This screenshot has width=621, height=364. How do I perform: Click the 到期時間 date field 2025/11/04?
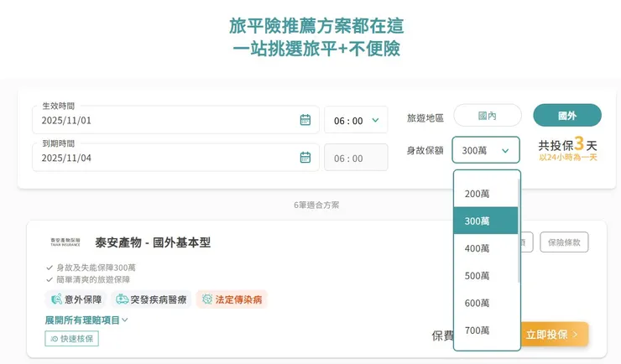point(175,158)
